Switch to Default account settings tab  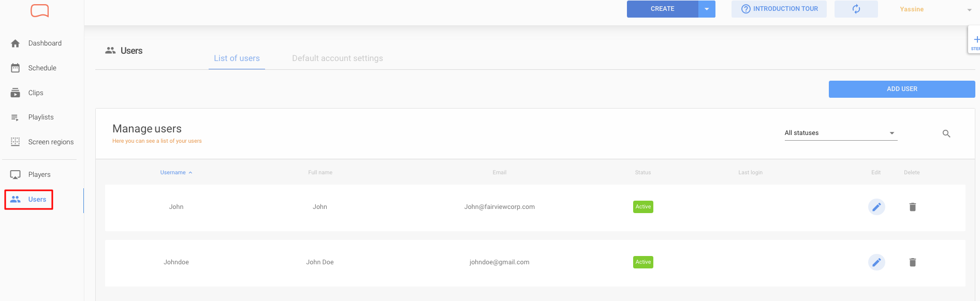click(337, 58)
